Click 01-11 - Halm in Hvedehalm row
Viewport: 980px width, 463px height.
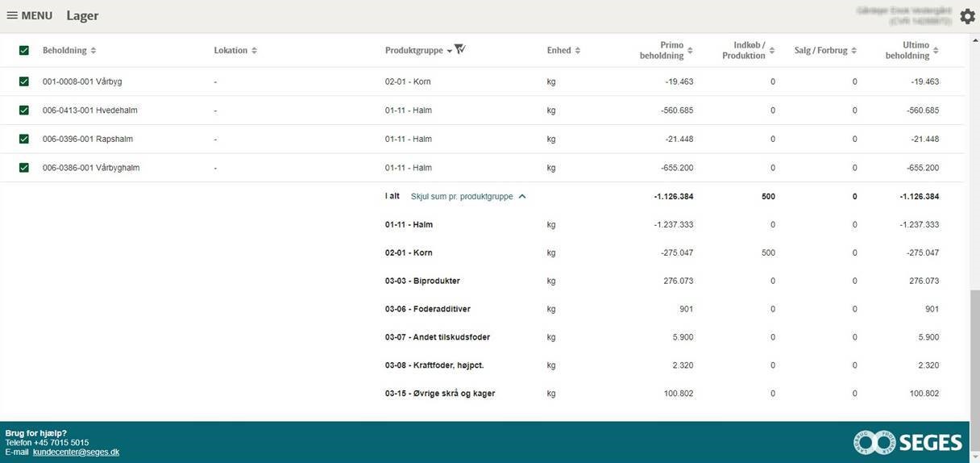point(409,110)
